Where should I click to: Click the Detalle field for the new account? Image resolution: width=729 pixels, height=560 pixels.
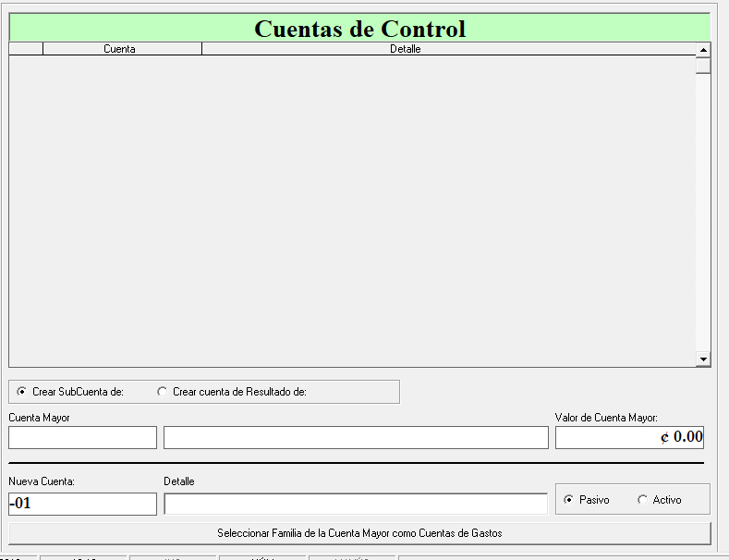[x=356, y=504]
